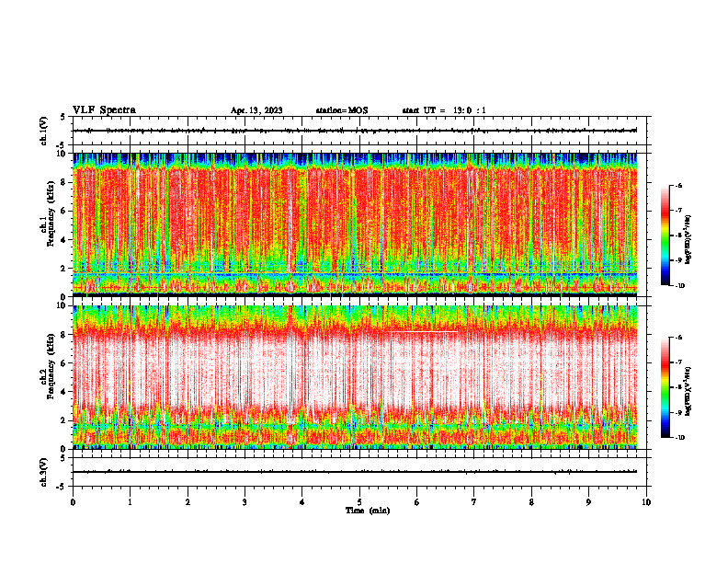Click the 'VLF Spectra' title text
Image resolution: width=728 pixels, height=563 pixels.
(x=104, y=110)
